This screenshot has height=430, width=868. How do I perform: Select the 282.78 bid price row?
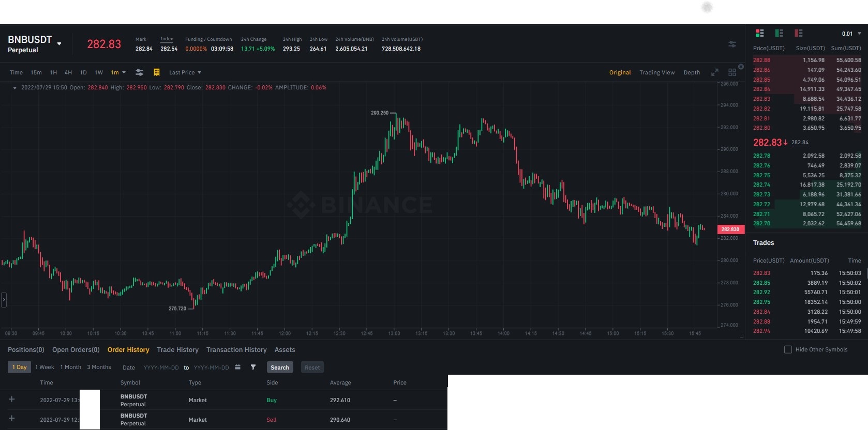[807, 156]
